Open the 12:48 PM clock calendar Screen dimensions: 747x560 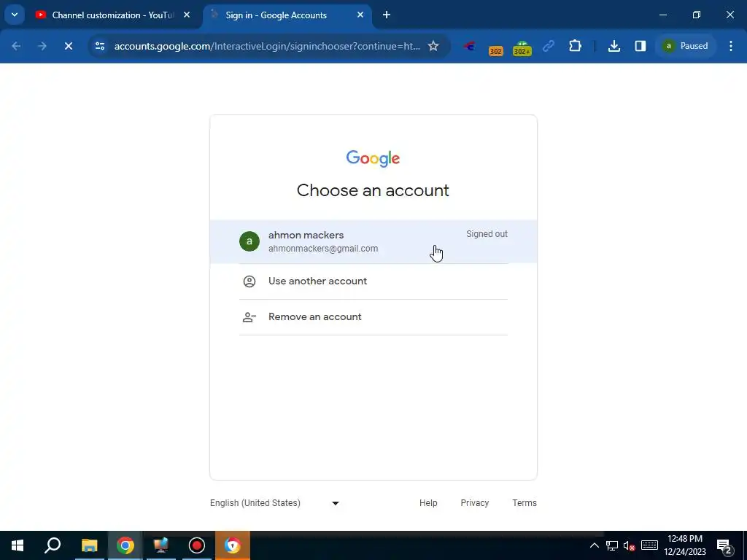[x=685, y=545]
